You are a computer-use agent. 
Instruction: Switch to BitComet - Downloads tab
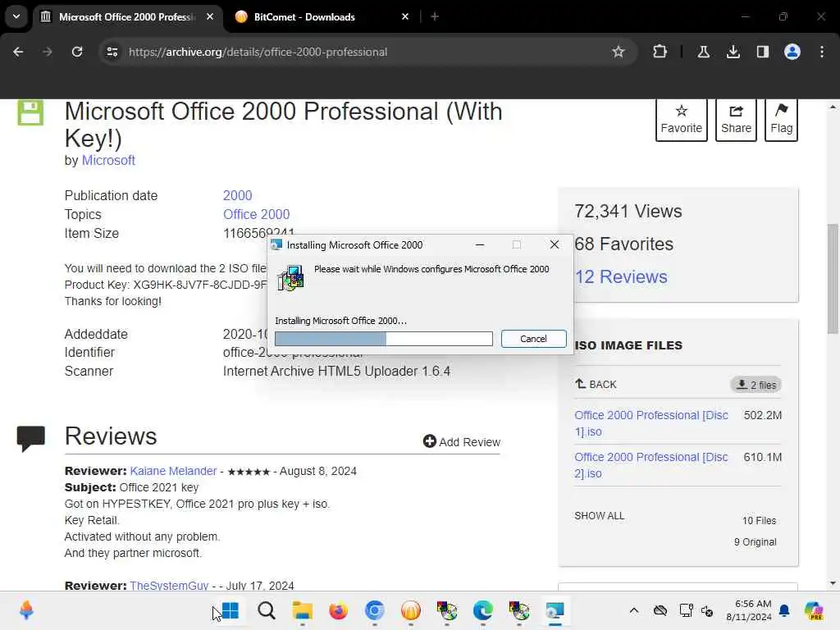(x=304, y=17)
